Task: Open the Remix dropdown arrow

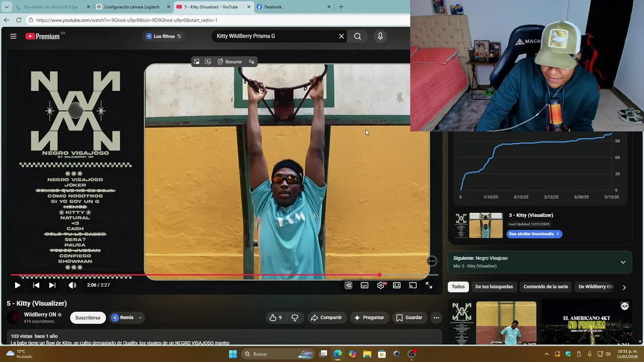Action: [x=140, y=318]
